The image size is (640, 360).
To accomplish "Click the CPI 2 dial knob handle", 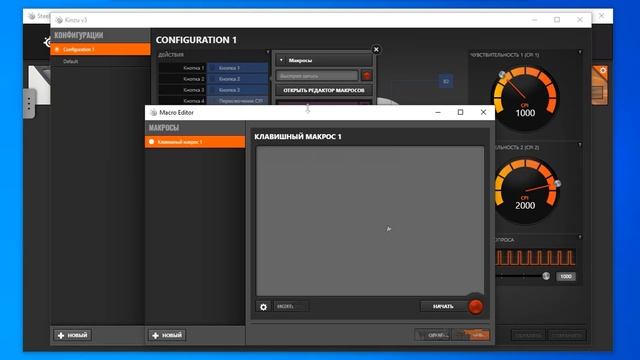I will (557, 184).
